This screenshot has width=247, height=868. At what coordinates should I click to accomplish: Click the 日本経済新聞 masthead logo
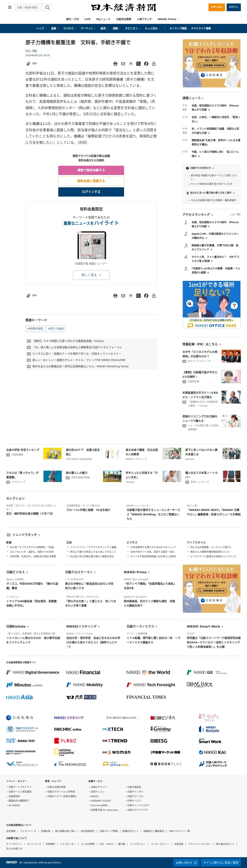tap(123, 8)
